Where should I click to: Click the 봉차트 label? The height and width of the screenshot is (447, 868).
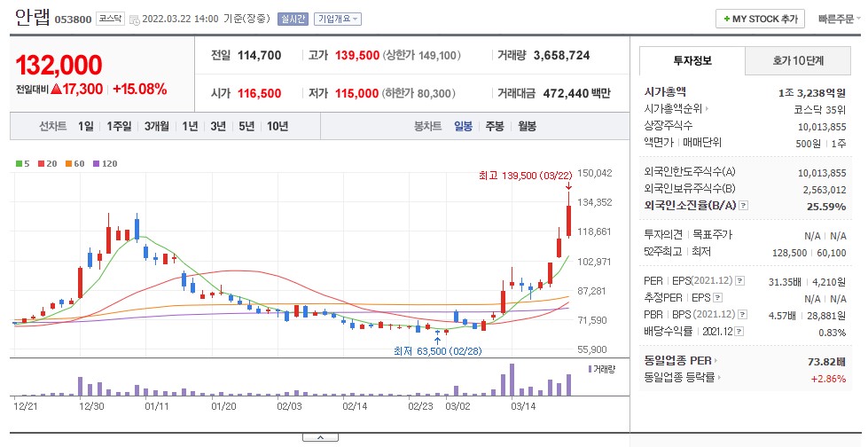click(428, 126)
